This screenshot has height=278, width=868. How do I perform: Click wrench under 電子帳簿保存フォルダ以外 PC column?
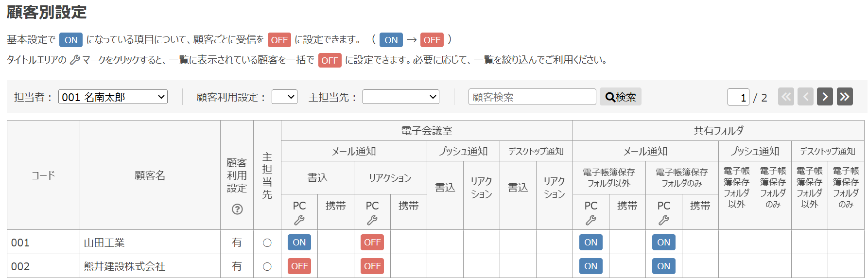[591, 220]
